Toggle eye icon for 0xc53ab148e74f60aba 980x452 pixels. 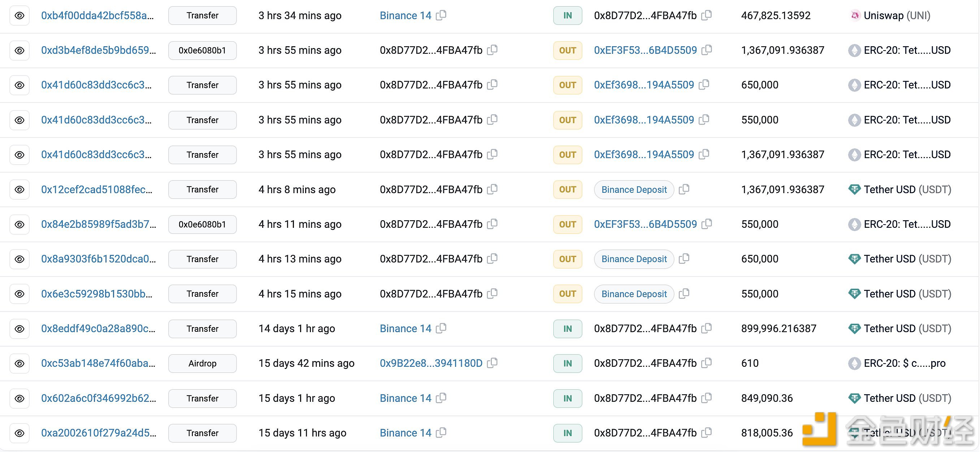pos(19,363)
